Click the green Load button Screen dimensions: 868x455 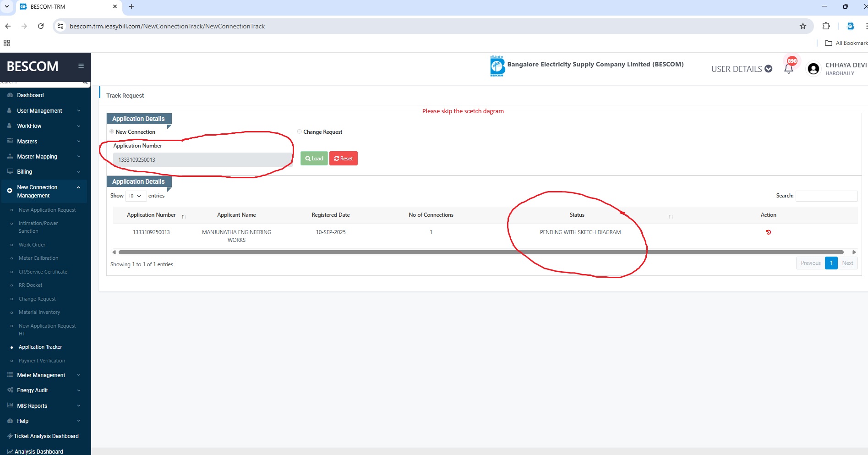(x=314, y=159)
